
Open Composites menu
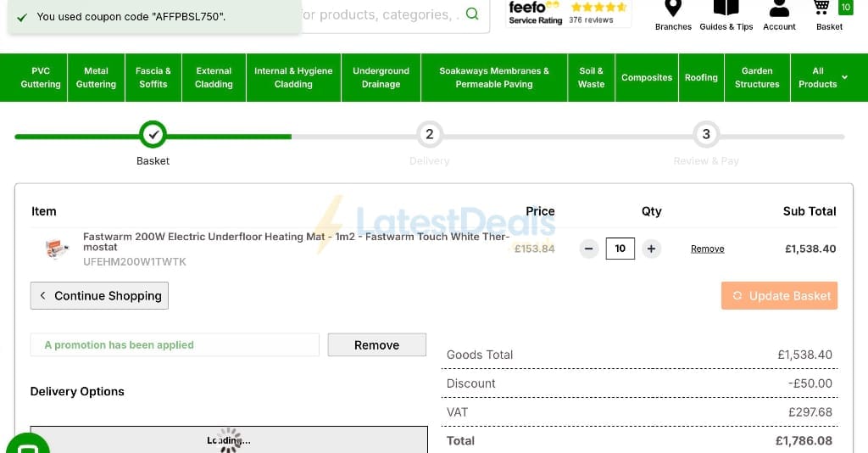(x=647, y=77)
